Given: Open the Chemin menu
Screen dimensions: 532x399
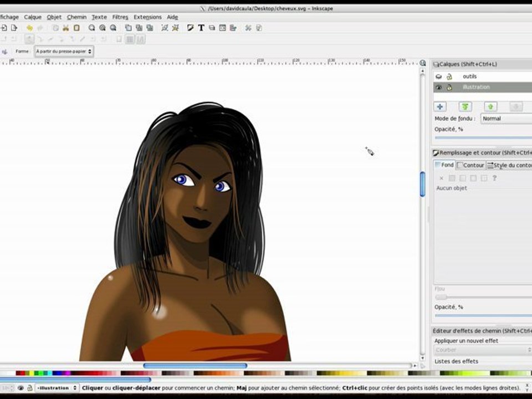Looking at the screenshot, I should (x=76, y=17).
